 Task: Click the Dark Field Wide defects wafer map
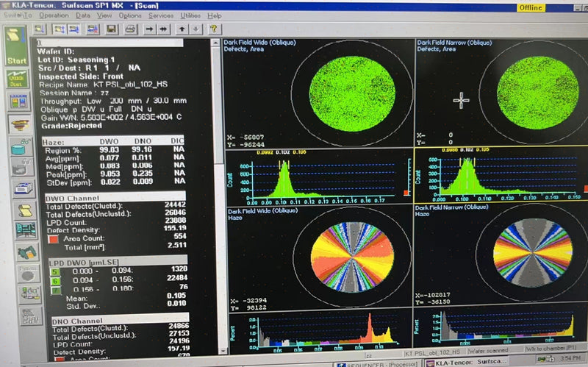[x=352, y=93]
